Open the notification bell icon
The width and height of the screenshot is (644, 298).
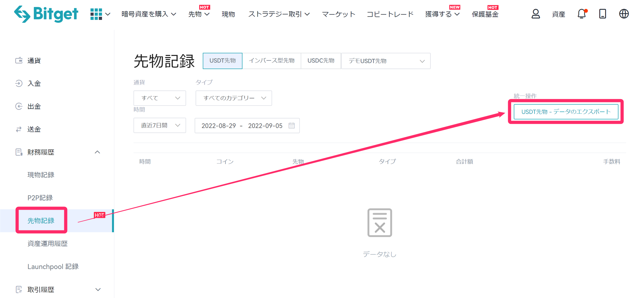click(582, 14)
